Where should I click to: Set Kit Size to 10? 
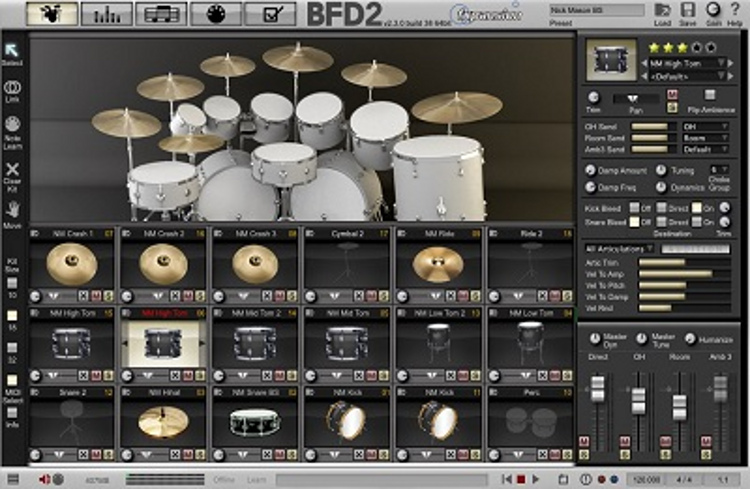pos(12,283)
